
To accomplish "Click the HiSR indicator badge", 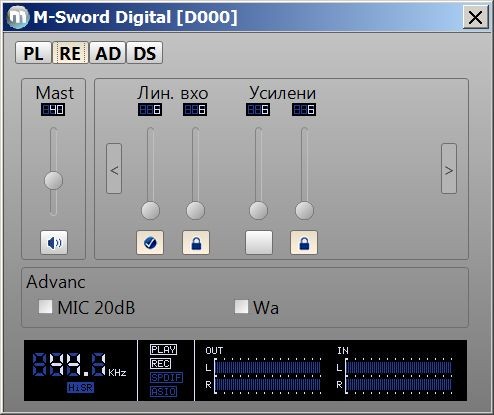I will [x=80, y=388].
